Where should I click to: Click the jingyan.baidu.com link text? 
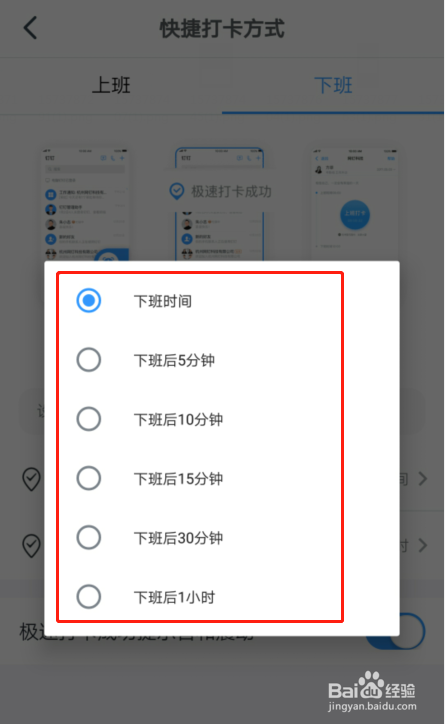click(x=372, y=706)
